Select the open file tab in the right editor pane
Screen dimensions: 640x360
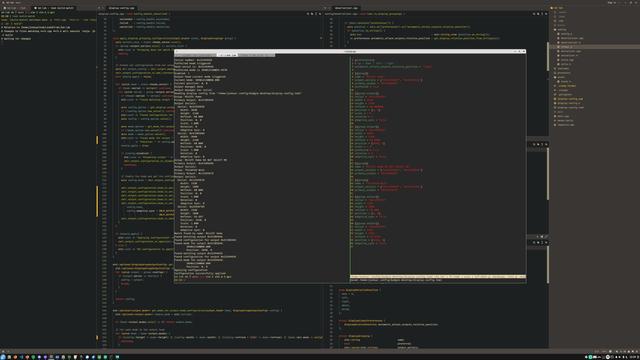click(x=346, y=8)
